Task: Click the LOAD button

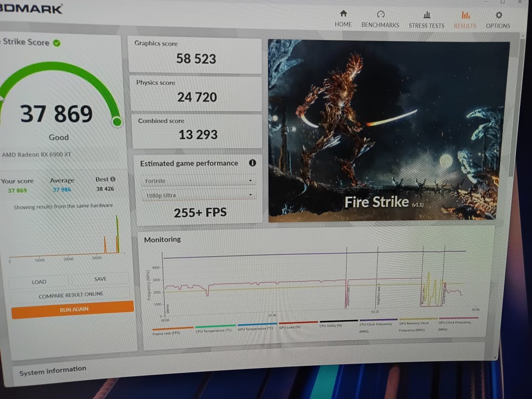Action: pyautogui.click(x=39, y=282)
